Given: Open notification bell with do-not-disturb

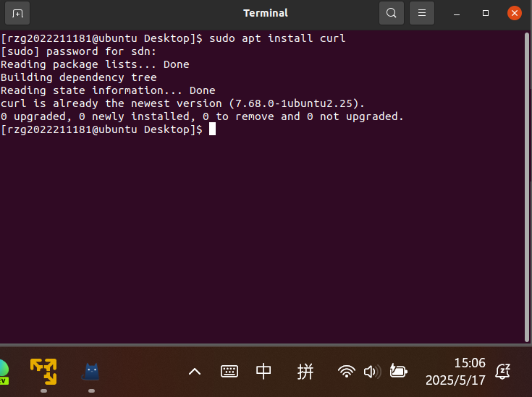Looking at the screenshot, I should coord(503,372).
